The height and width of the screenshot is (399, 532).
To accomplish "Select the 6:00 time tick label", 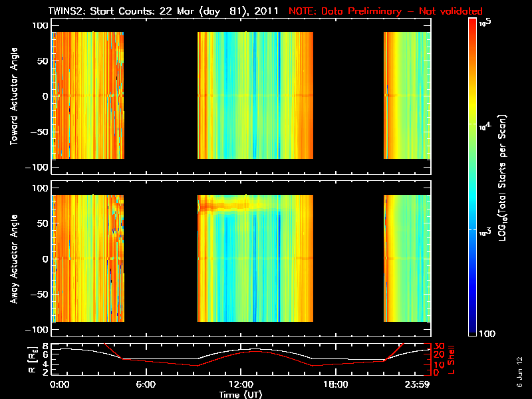I will (146, 385).
